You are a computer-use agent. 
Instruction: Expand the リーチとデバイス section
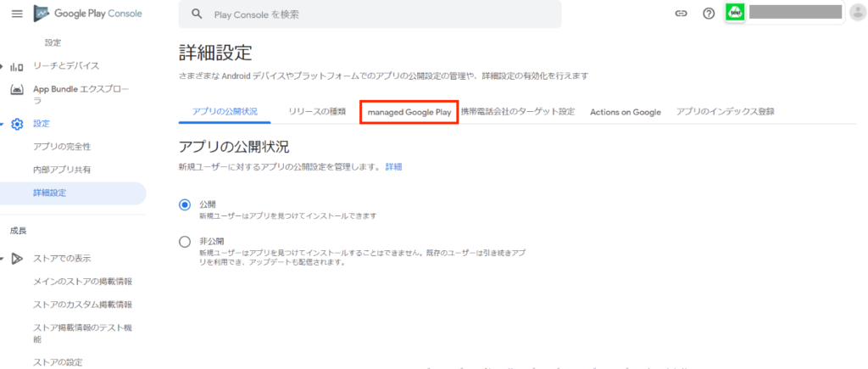[x=3, y=66]
